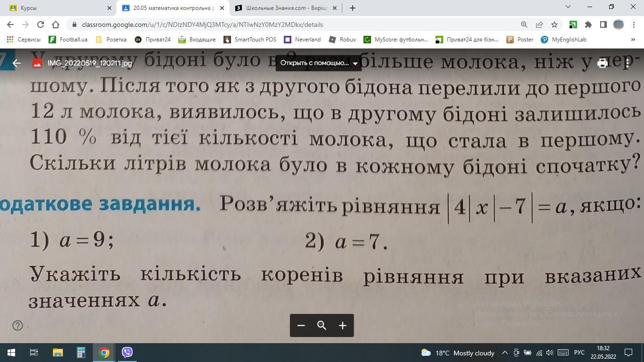The height and width of the screenshot is (362, 644).
Task: Bookmark this page with star icon
Action: 554,25
